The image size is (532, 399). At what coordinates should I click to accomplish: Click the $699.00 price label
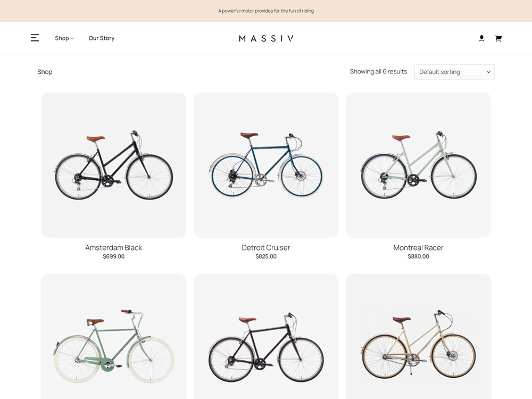click(x=114, y=256)
